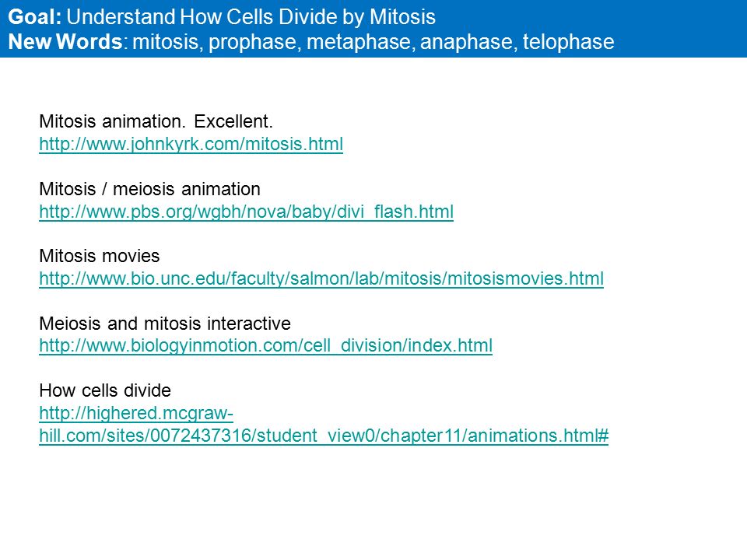747x560 pixels.
Task: Click the highered.mcgraw- link first line
Action: click(x=136, y=413)
